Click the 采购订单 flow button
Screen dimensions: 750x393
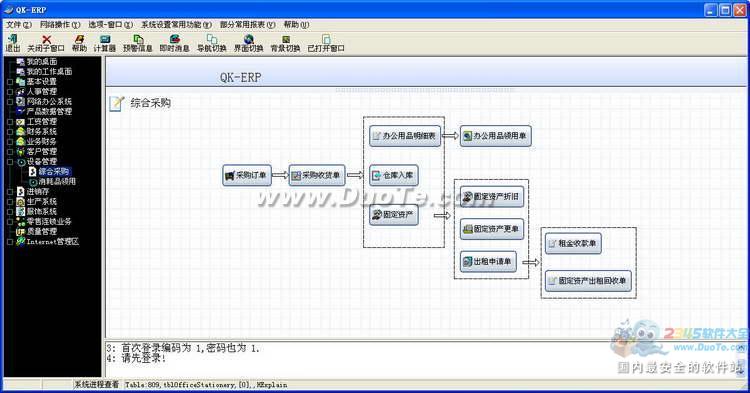click(247, 175)
